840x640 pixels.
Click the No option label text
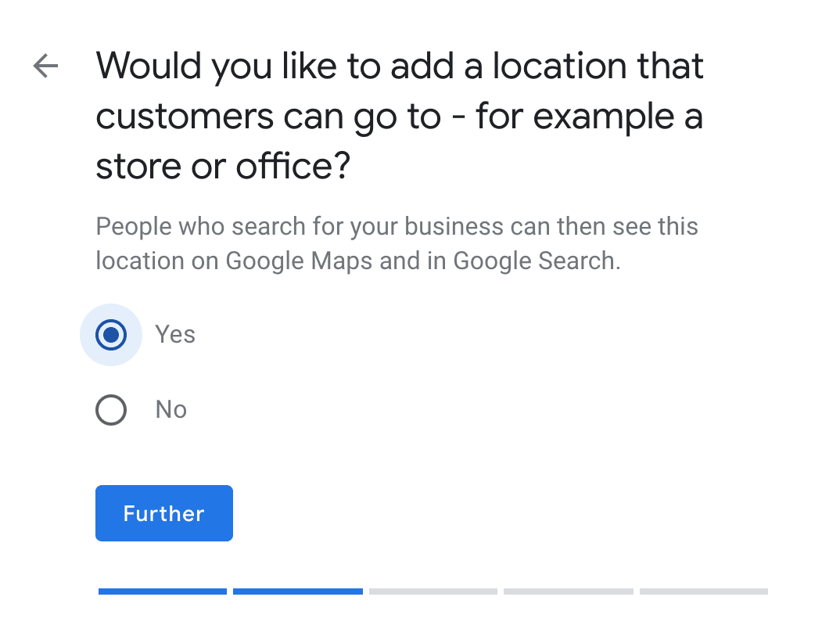click(171, 409)
